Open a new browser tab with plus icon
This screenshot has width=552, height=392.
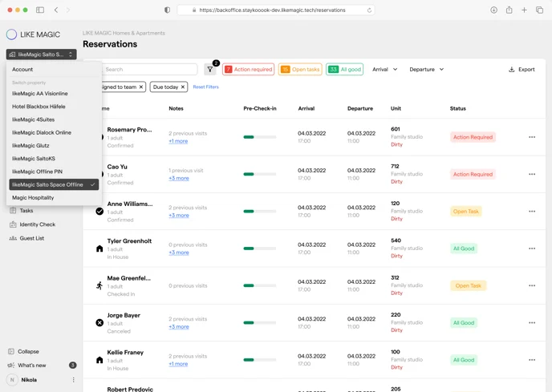[524, 10]
